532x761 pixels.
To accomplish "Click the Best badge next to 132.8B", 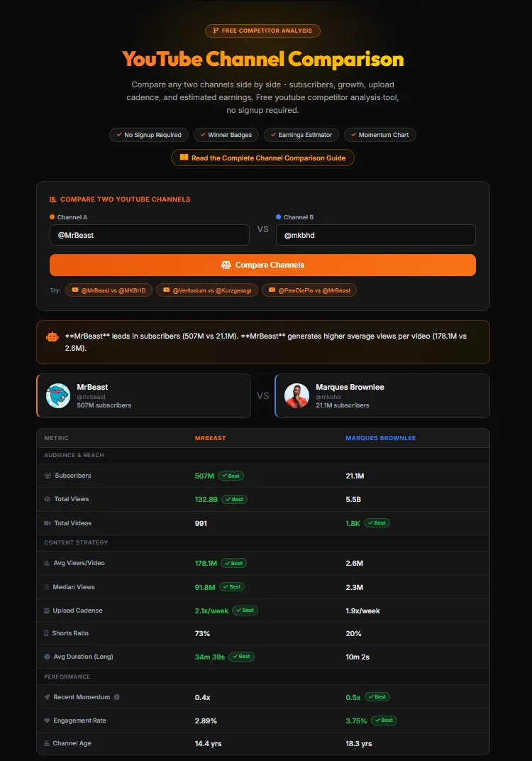I will (235, 499).
